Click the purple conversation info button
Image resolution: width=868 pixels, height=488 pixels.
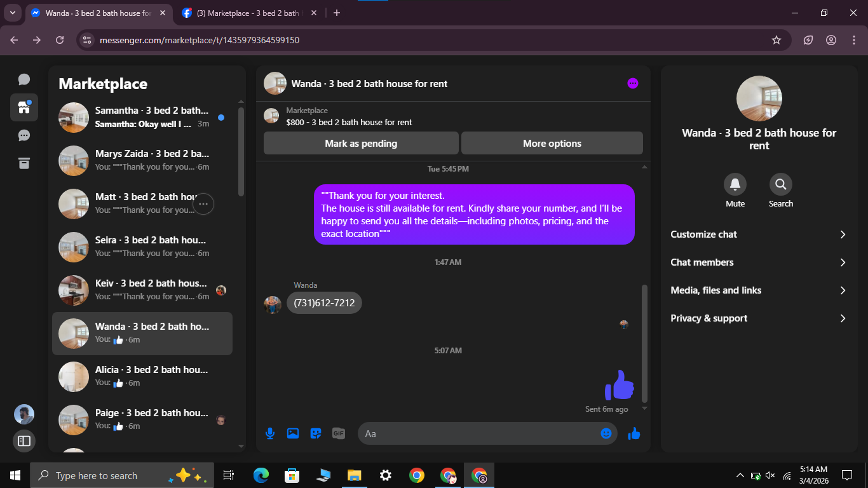click(632, 83)
